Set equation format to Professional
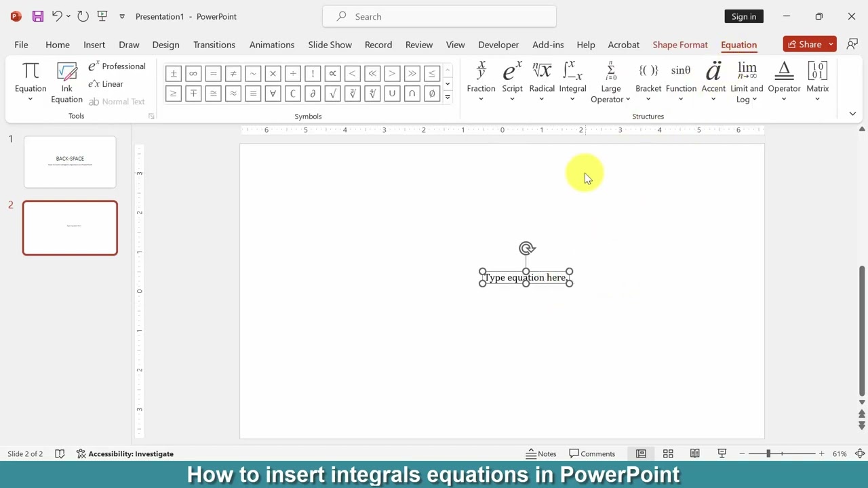The width and height of the screenshot is (868, 488). click(x=117, y=66)
